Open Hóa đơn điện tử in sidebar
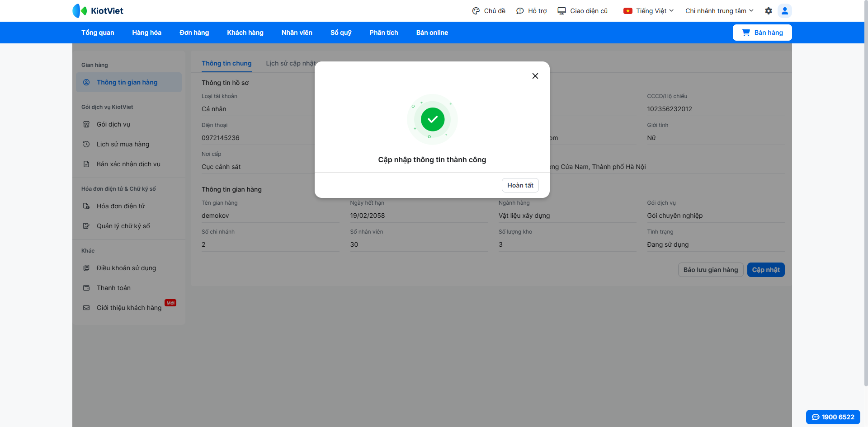The height and width of the screenshot is (427, 868). click(x=121, y=206)
